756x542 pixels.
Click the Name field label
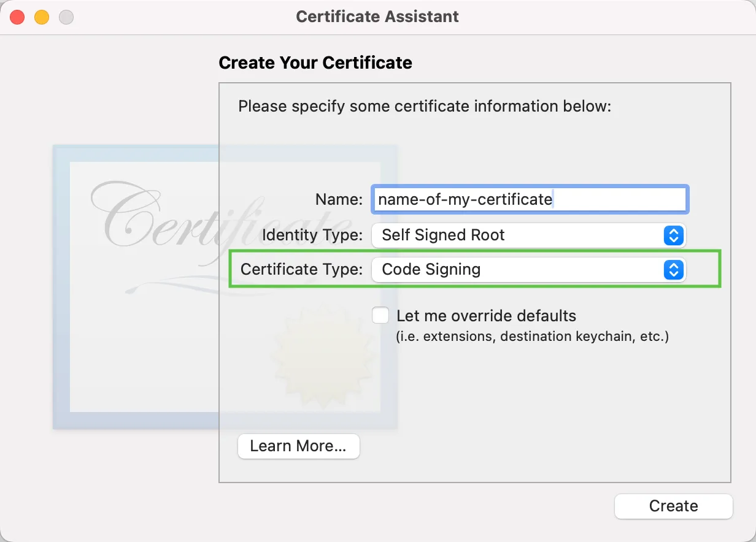point(338,199)
